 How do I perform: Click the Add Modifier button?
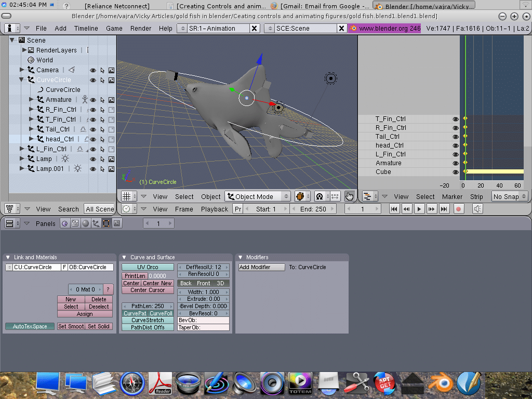click(262, 267)
